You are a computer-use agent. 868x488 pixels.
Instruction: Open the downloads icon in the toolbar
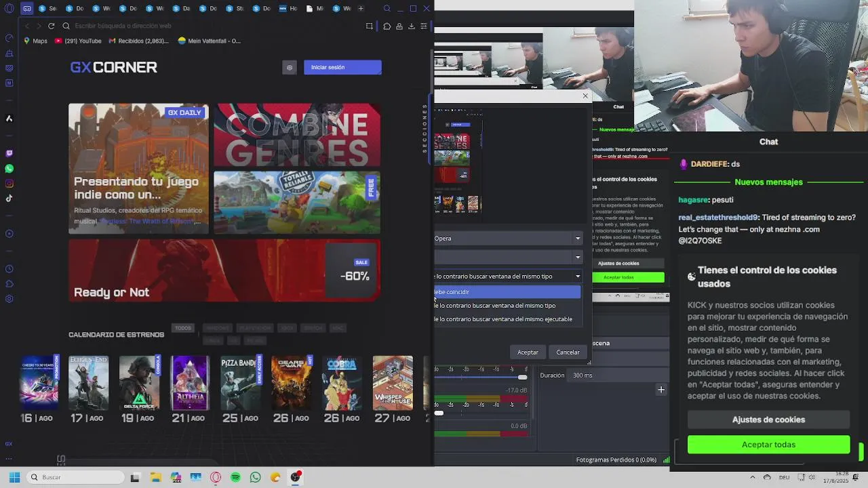411,26
